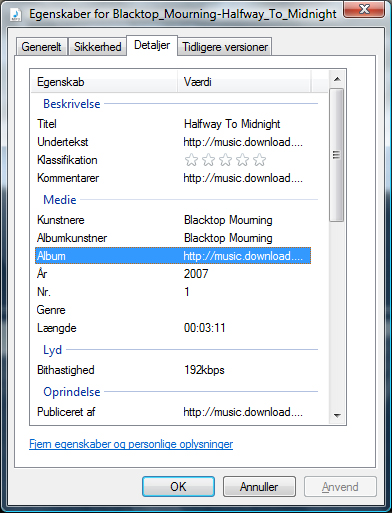The width and height of the screenshot is (392, 513).
Task: Click scrollbar down arrow
Action: click(x=337, y=415)
